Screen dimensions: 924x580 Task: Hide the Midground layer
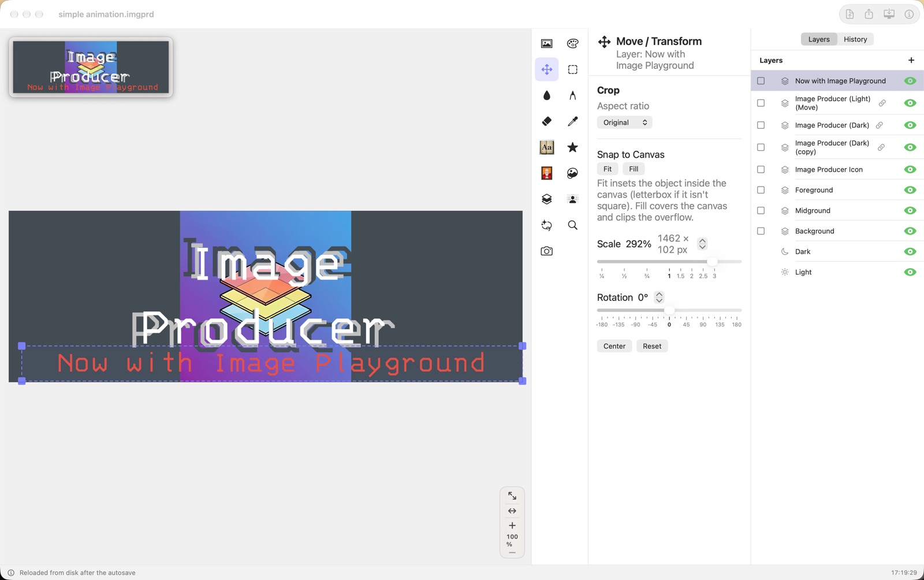point(910,210)
